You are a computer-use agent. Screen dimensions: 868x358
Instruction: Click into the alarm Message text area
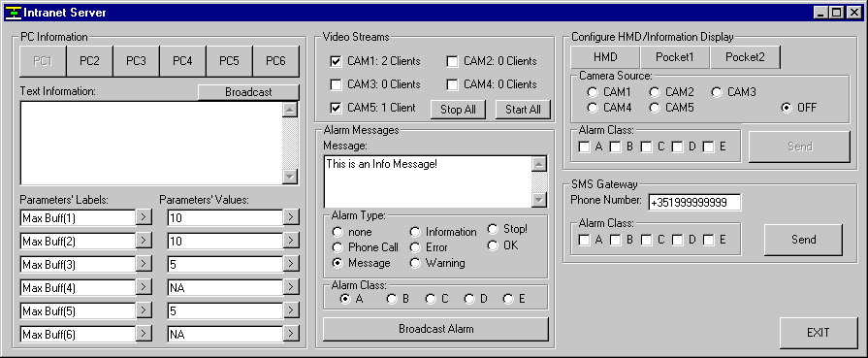click(428, 181)
